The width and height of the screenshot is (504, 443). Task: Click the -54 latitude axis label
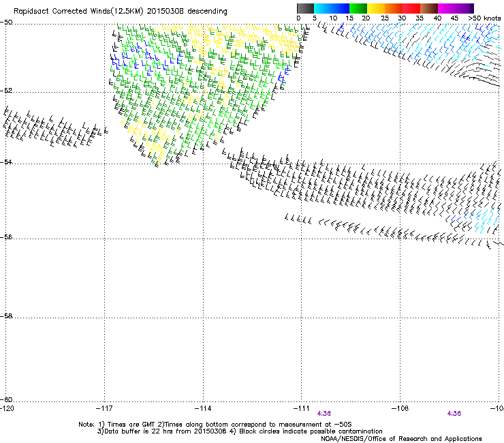(6, 162)
